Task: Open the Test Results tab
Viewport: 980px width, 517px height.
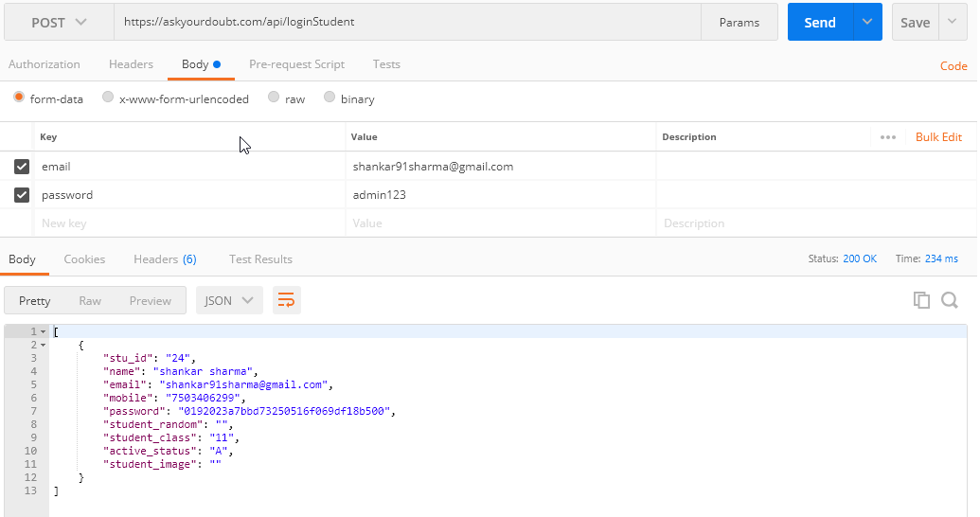Action: (x=260, y=258)
